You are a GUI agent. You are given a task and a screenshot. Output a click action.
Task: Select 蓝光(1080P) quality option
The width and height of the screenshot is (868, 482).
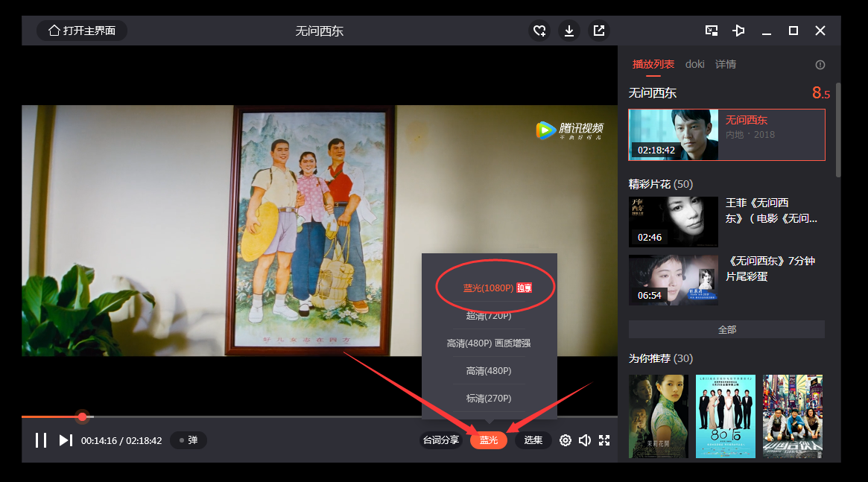496,288
